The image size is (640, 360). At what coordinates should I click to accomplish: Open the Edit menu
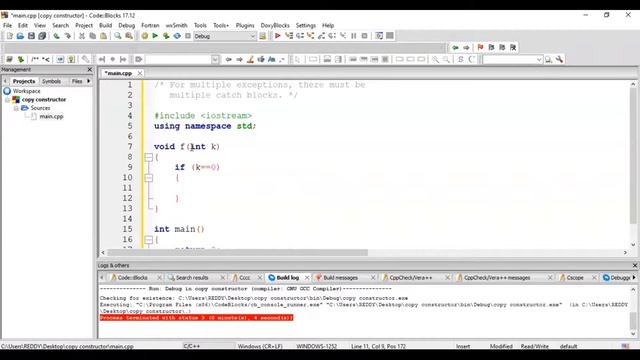tap(23, 25)
